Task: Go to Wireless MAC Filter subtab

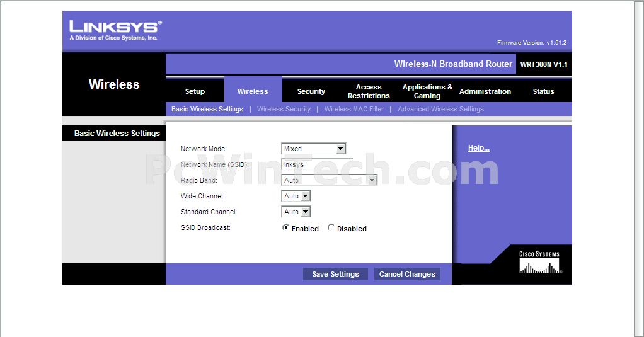Action: tap(354, 109)
